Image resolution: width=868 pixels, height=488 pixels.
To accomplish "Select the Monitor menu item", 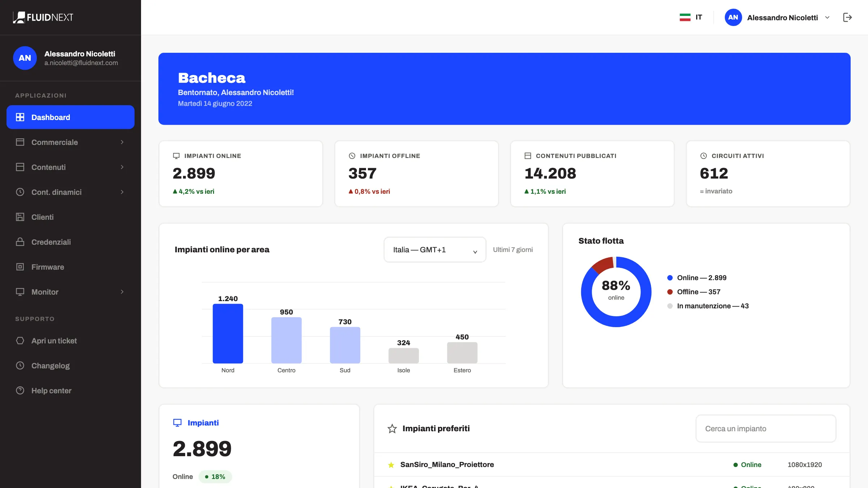I will [71, 292].
